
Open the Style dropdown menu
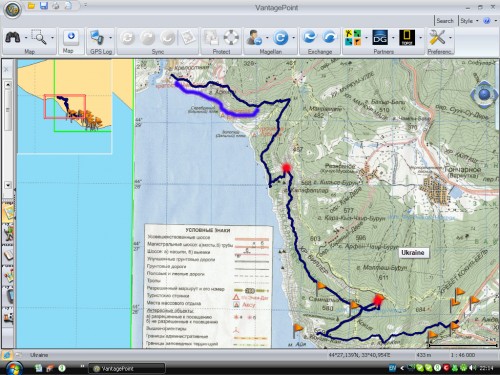(469, 21)
